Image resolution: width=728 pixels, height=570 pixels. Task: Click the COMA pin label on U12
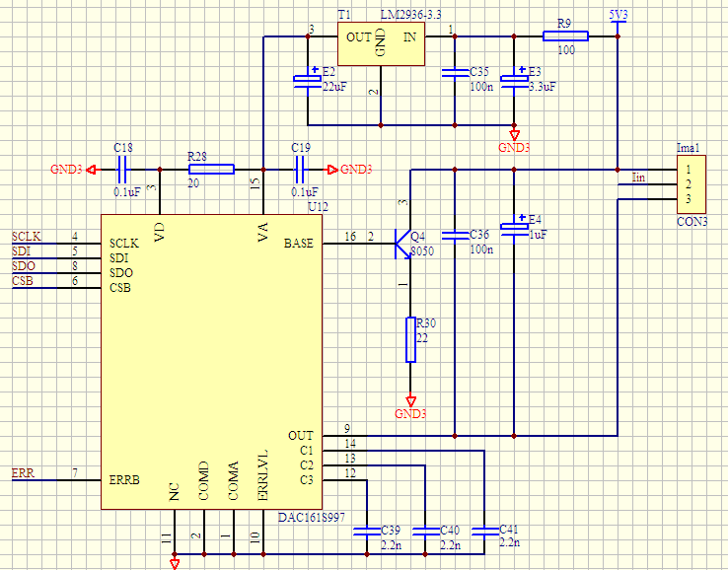tap(233, 481)
